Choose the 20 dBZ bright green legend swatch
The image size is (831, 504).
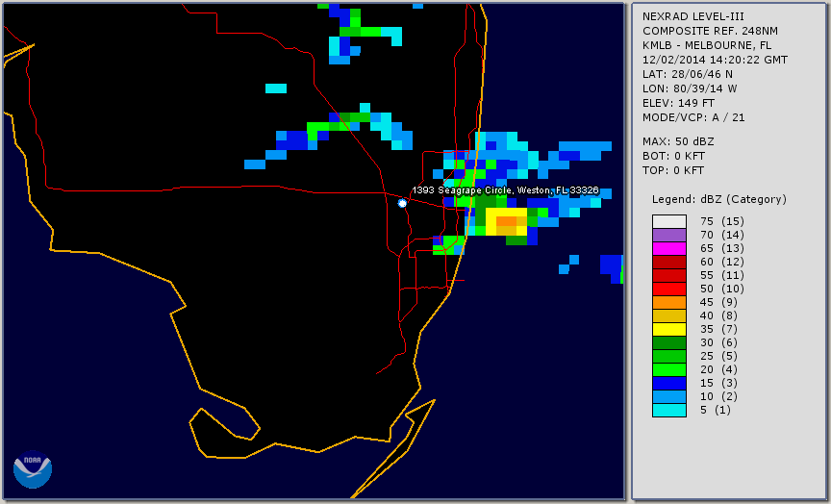tap(668, 369)
